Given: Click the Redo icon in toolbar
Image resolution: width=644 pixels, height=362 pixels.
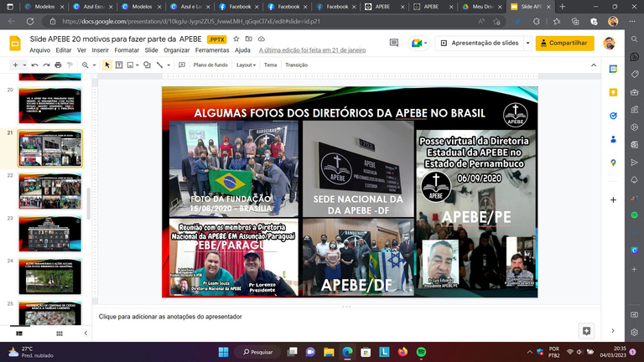Looking at the screenshot, I should 46,65.
